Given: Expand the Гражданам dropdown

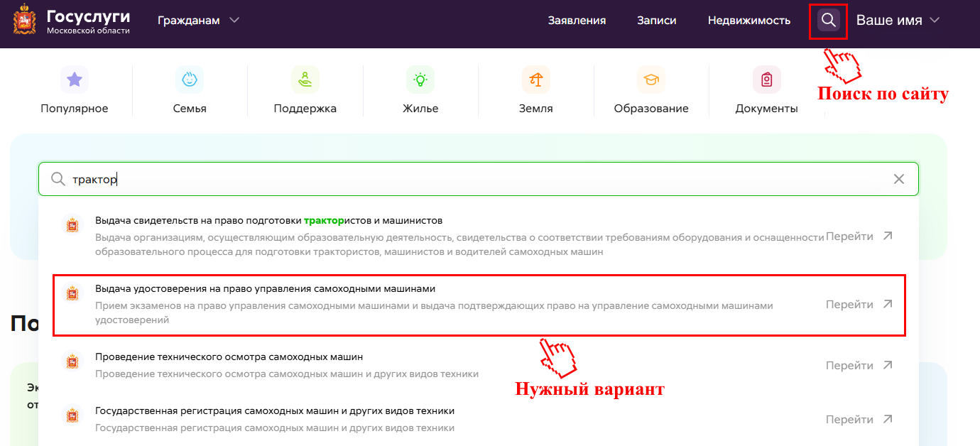Looking at the screenshot, I should point(199,21).
